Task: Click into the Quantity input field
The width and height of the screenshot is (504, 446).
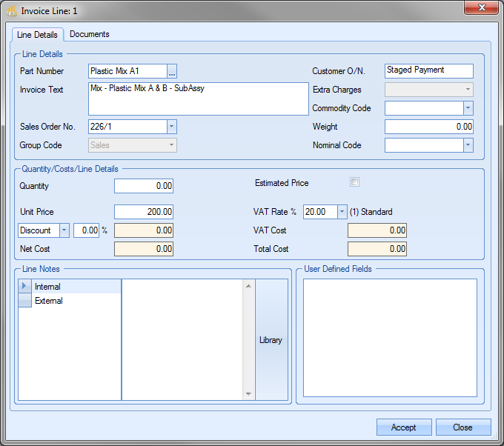Action: click(144, 186)
